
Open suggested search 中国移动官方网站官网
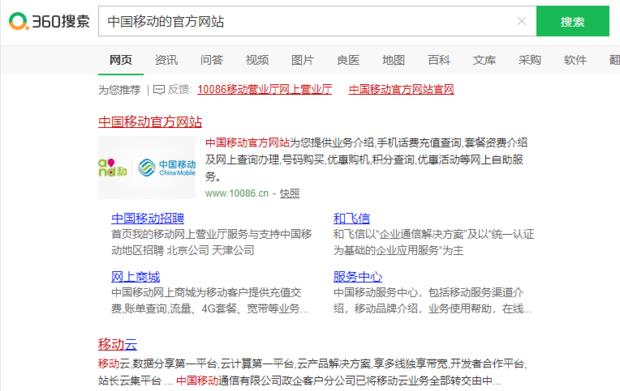401,90
